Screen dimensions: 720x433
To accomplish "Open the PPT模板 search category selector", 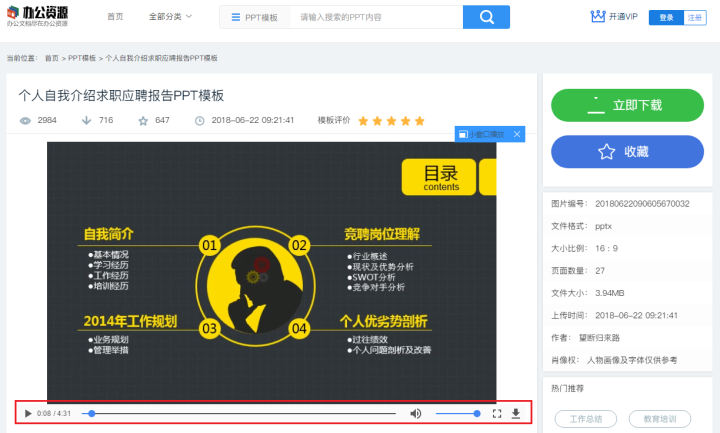I will [x=254, y=17].
